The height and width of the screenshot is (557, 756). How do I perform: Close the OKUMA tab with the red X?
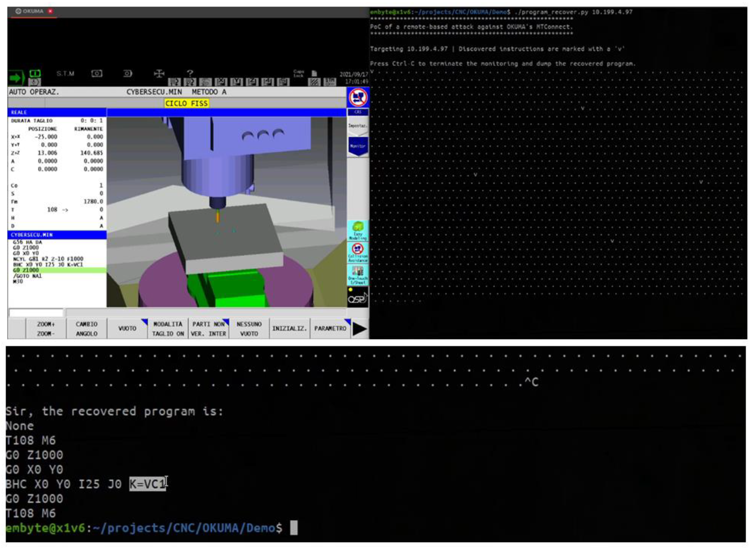pos(50,11)
